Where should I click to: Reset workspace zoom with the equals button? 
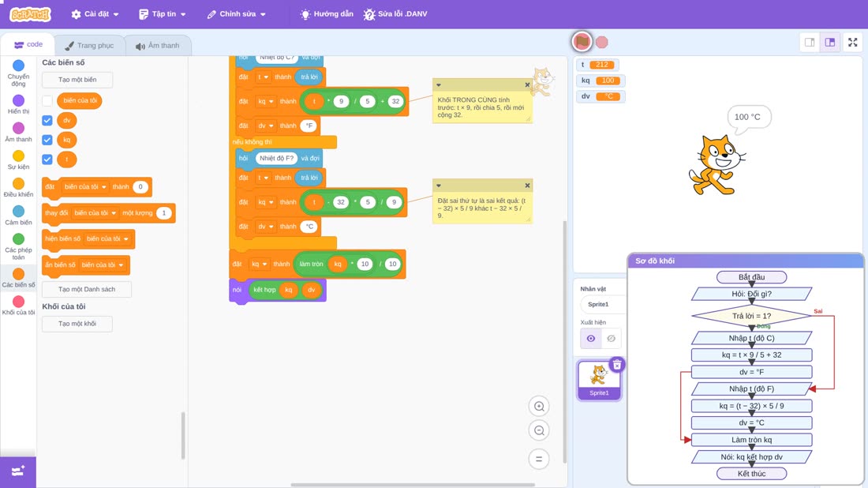tap(539, 460)
